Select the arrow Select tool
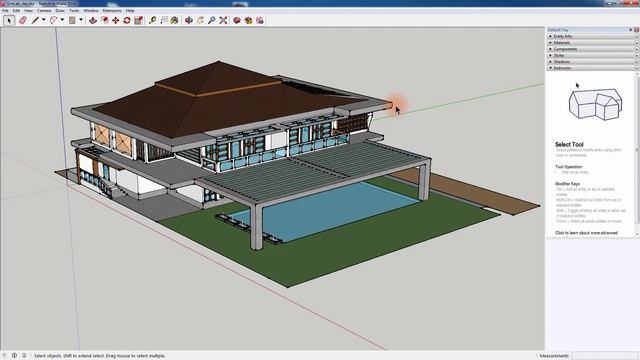 point(9,20)
